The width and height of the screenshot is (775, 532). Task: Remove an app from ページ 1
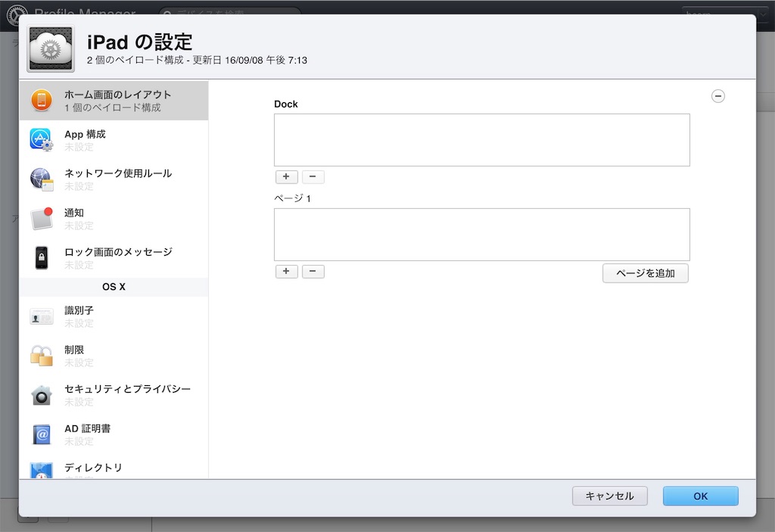(x=313, y=271)
